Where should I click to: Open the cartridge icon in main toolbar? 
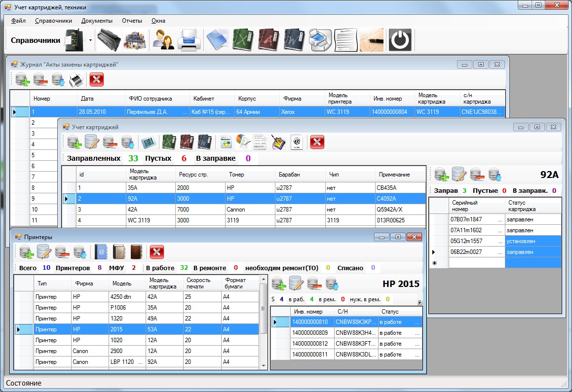(109, 40)
